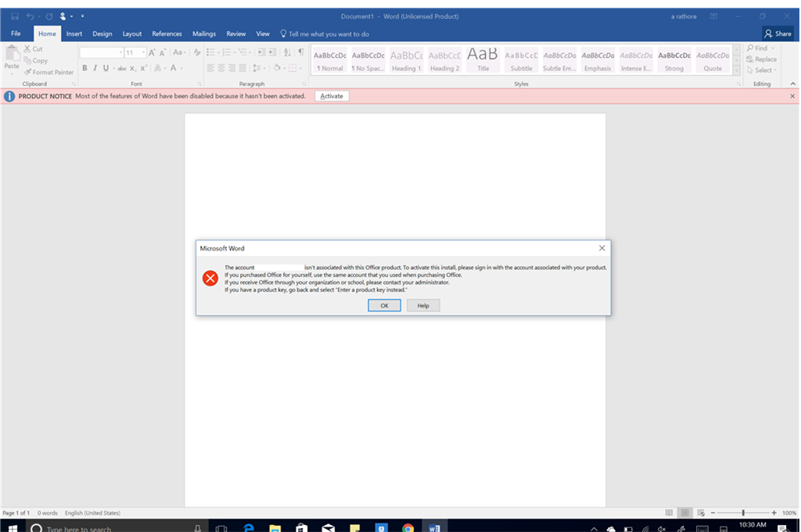Toggle Underline formatting

tap(106, 68)
